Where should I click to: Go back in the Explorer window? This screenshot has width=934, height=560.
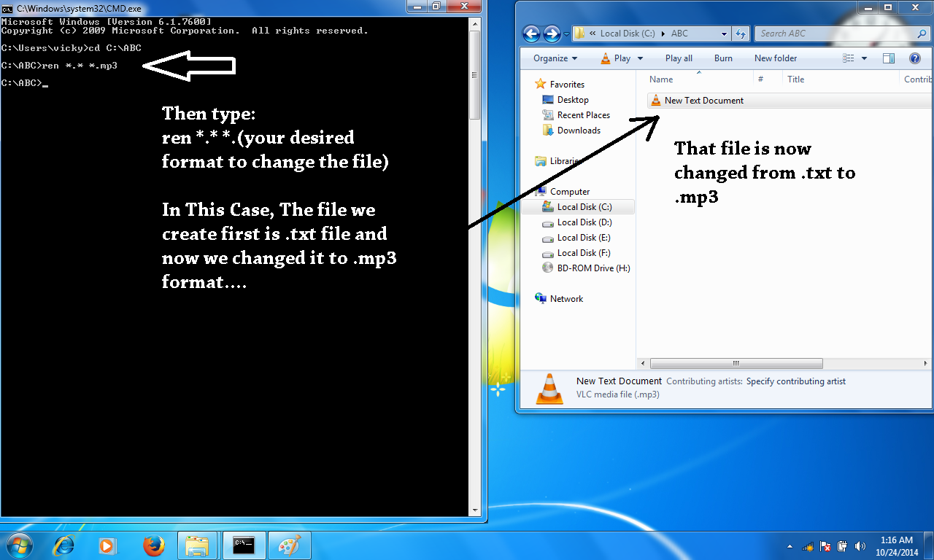click(531, 34)
